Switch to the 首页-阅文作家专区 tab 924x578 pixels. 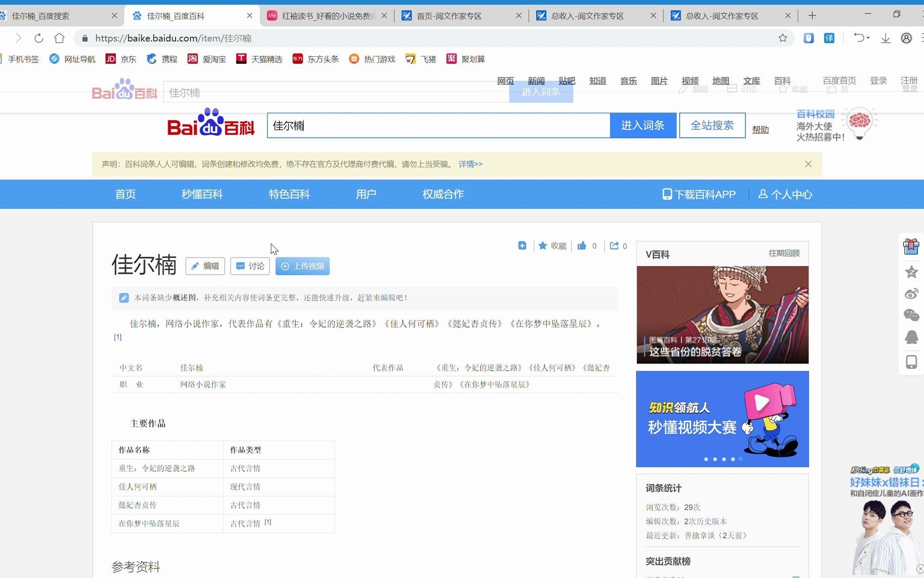[461, 16]
